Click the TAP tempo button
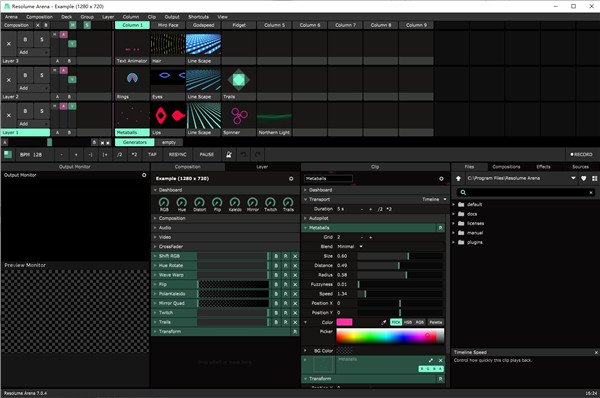600x398 pixels. coord(152,155)
